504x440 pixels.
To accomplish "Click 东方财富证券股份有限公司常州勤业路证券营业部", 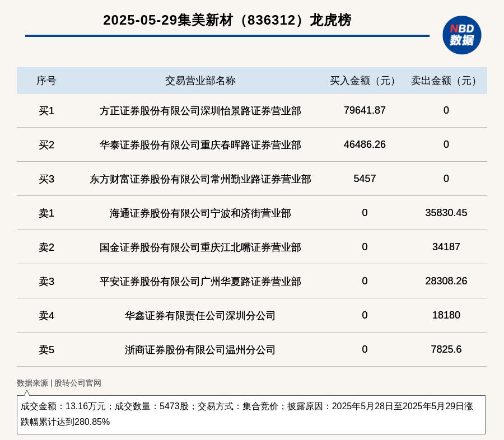I will coord(200,179).
